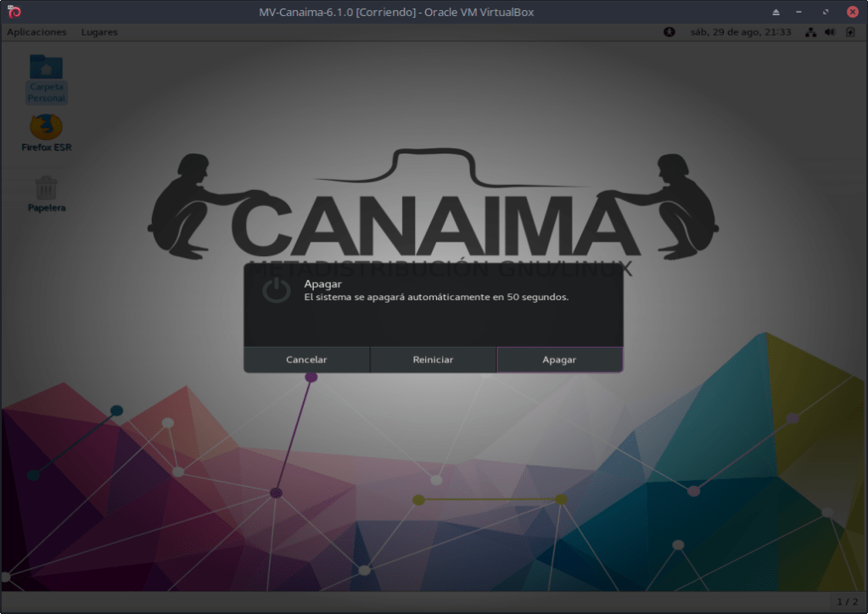
Task: Minimize the VirtualBox window
Action: click(x=801, y=12)
